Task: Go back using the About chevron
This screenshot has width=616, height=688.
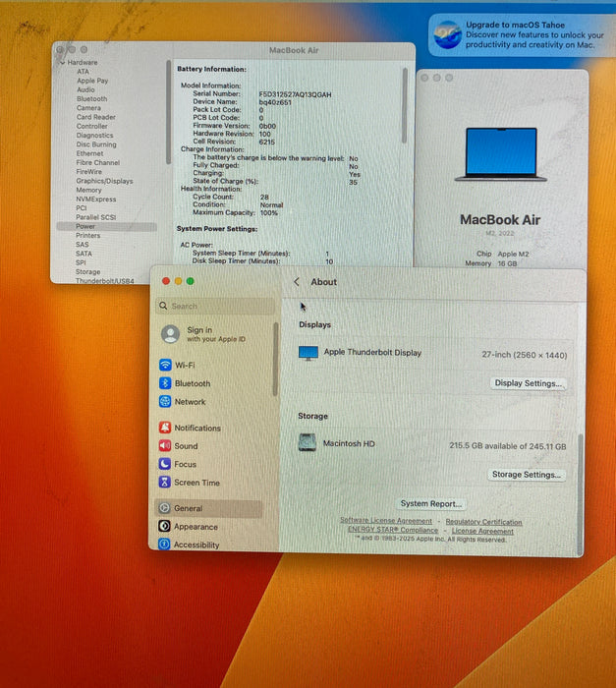Action: [x=297, y=282]
